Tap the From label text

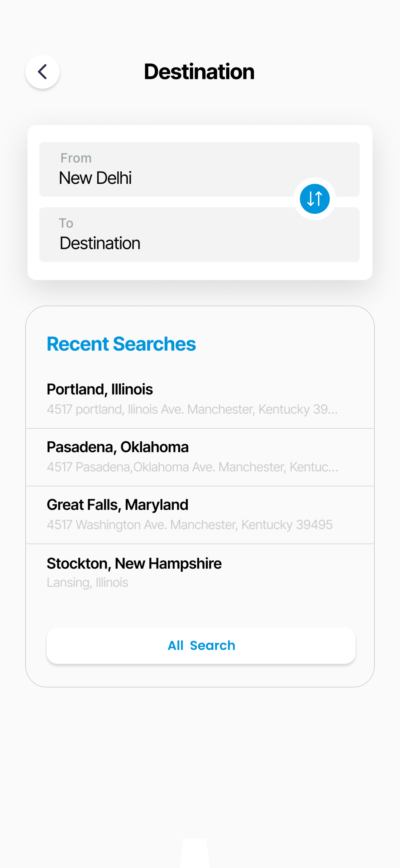[x=76, y=158]
